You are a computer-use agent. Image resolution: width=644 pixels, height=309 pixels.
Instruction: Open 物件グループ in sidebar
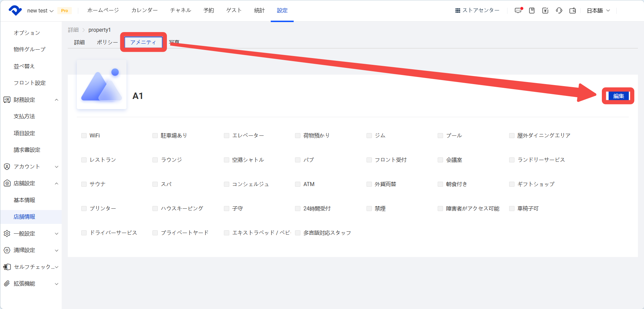pos(30,49)
